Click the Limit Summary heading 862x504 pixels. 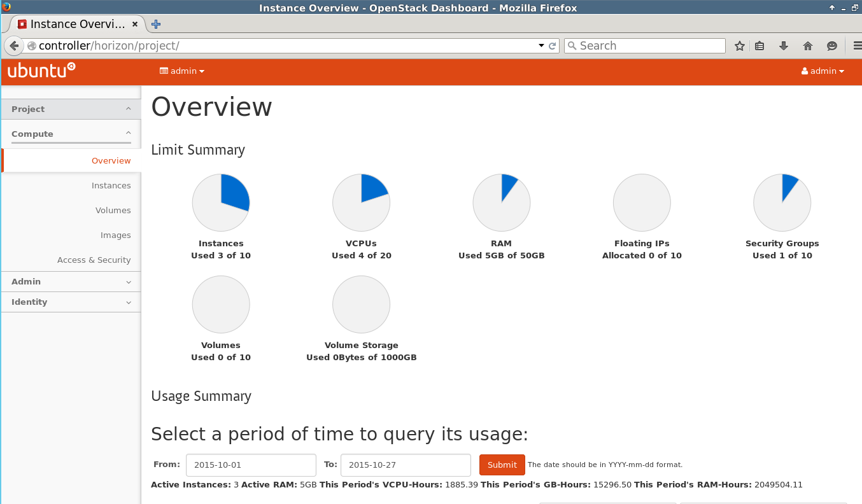click(x=198, y=150)
